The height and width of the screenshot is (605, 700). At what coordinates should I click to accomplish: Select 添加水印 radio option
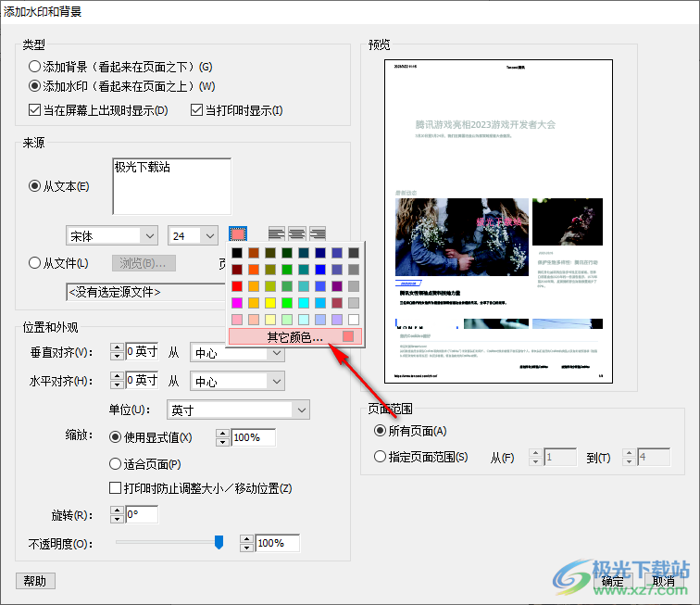click(34, 86)
